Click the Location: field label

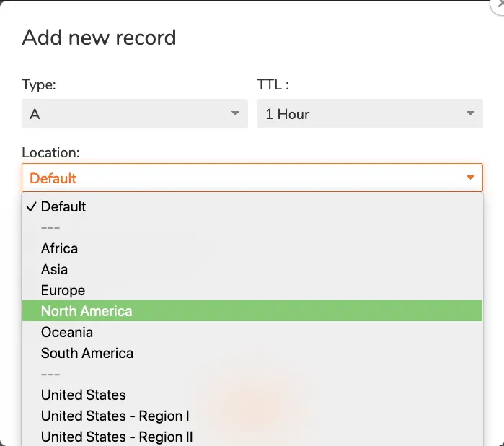[x=50, y=152]
